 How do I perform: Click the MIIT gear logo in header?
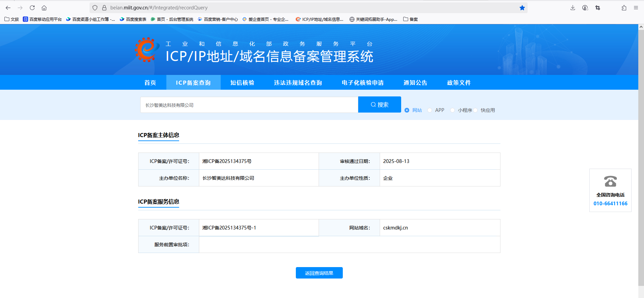(147, 50)
